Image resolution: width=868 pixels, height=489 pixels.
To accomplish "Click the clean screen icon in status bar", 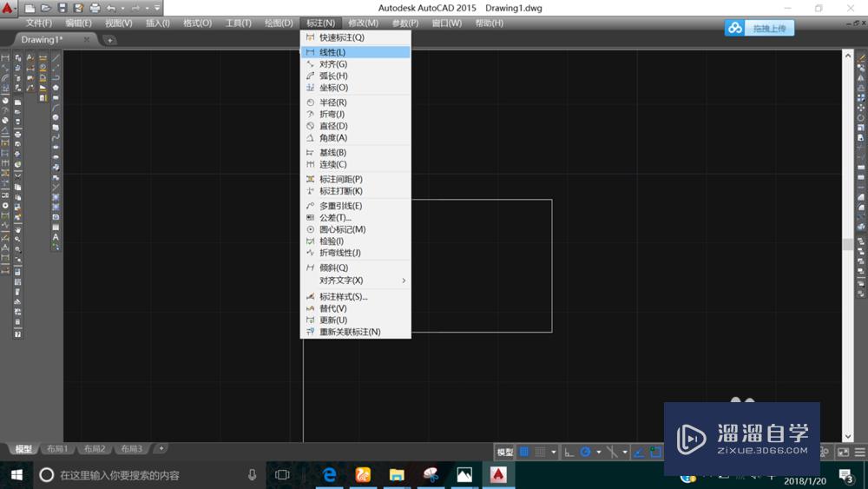I will 843,453.
